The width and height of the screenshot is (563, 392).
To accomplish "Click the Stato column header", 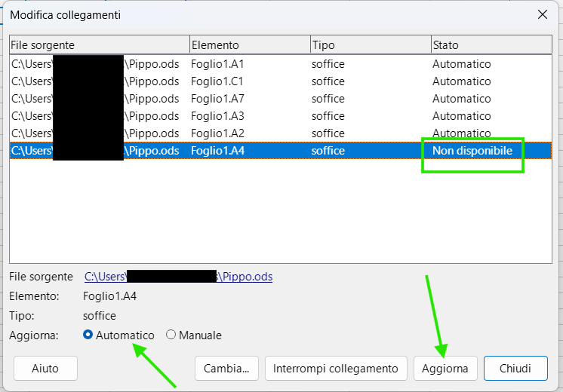I will pyautogui.click(x=491, y=45).
